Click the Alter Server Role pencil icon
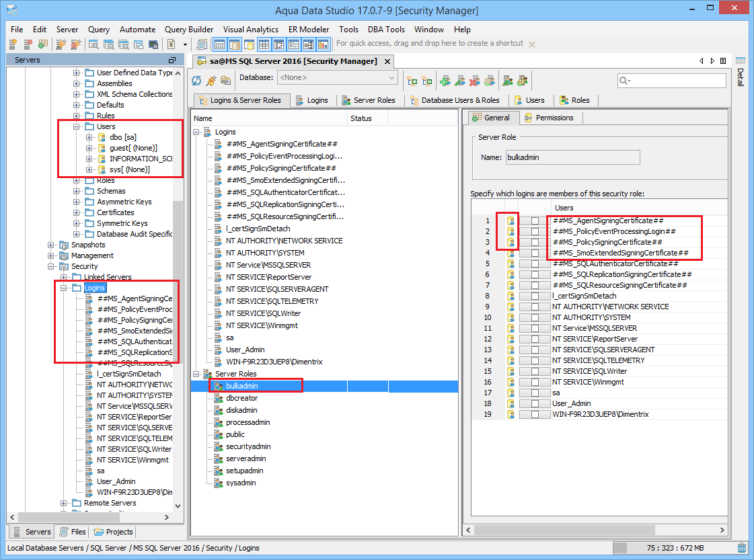 coord(508,81)
